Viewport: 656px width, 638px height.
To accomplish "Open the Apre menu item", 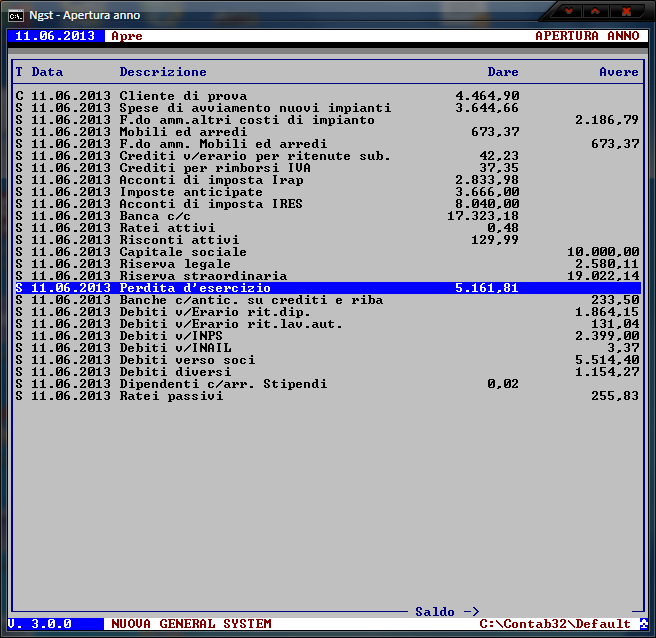I will [x=127, y=36].
